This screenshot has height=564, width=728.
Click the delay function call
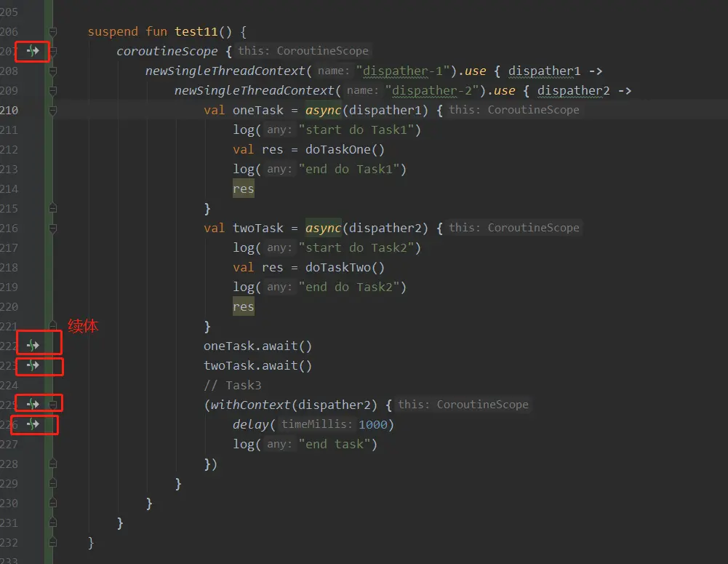point(250,424)
